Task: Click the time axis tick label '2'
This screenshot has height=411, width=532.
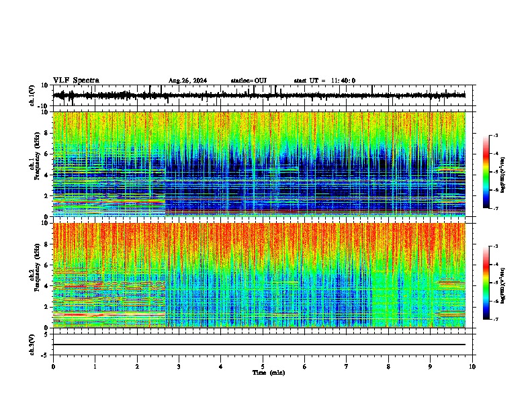Action: click(137, 367)
